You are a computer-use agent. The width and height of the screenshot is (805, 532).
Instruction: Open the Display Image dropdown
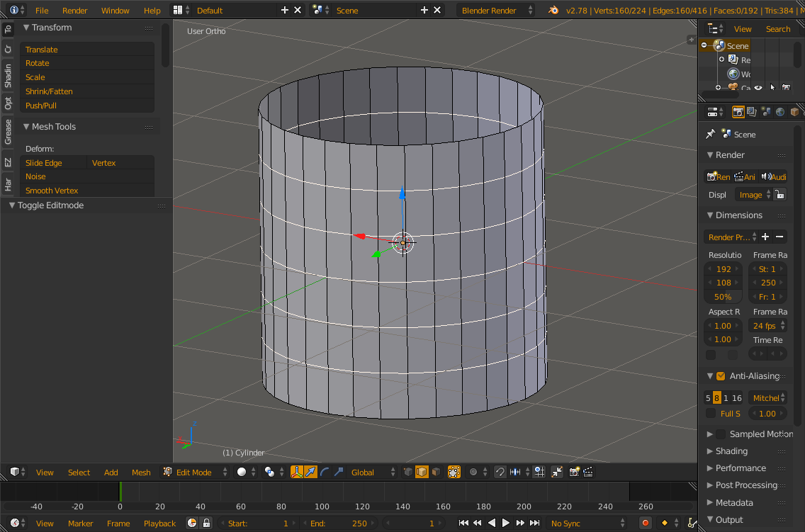753,194
